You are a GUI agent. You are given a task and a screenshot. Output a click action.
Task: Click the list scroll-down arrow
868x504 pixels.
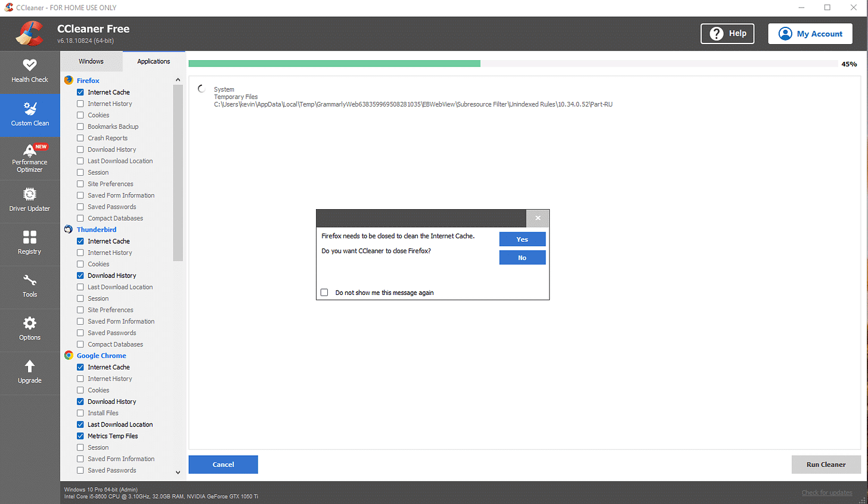[178, 472]
